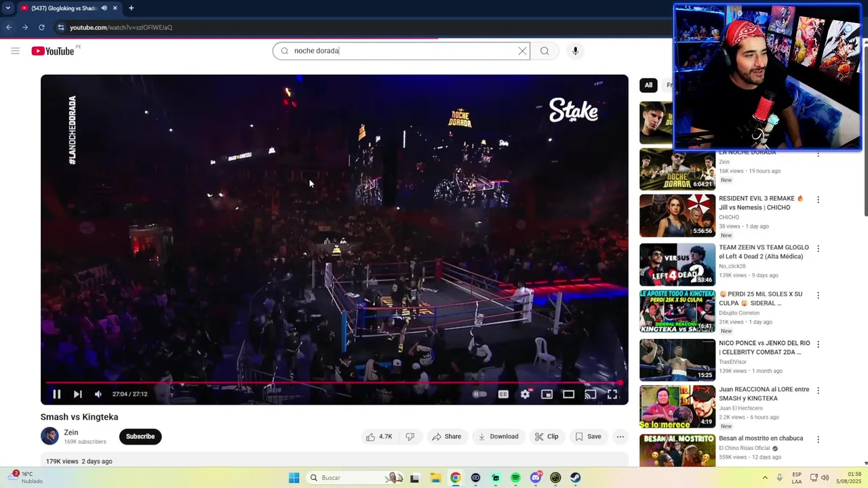Open video settings gear
This screenshot has width=868, height=488.
coord(526,394)
